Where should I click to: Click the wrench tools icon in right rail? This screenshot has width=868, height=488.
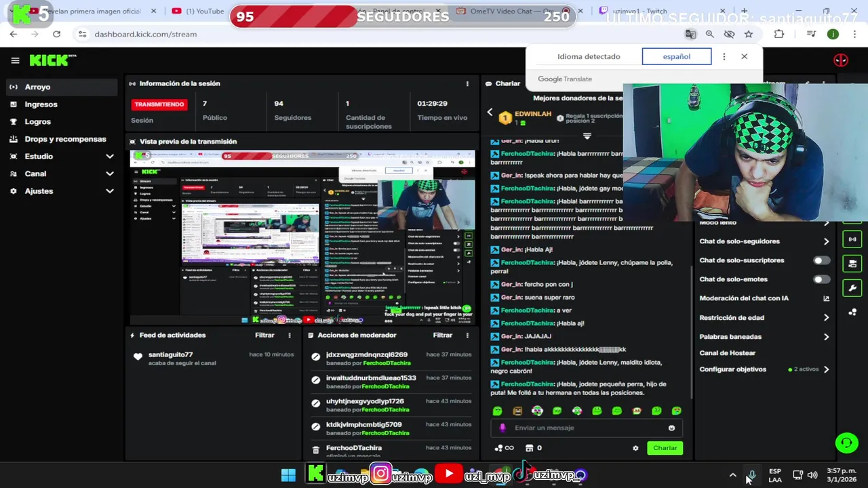point(852,288)
